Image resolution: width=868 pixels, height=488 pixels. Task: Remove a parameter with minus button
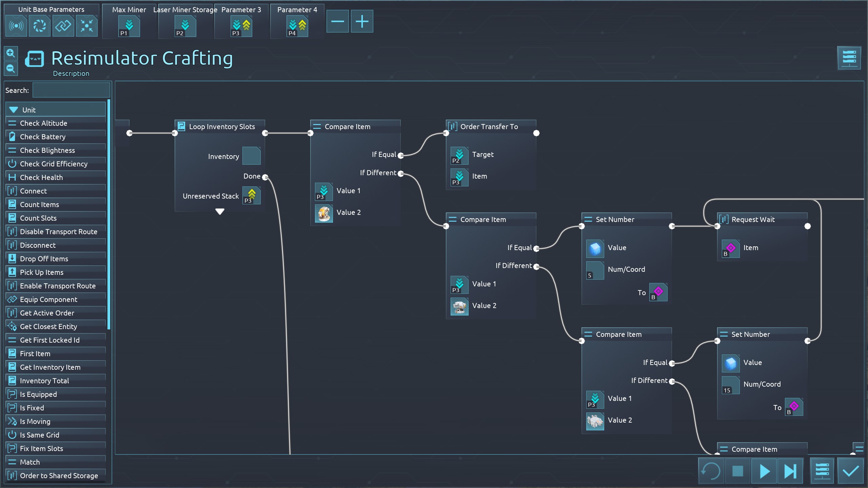(337, 22)
